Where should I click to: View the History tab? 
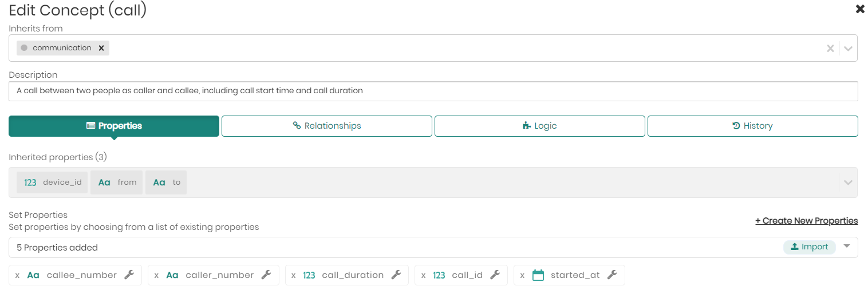pyautogui.click(x=752, y=126)
